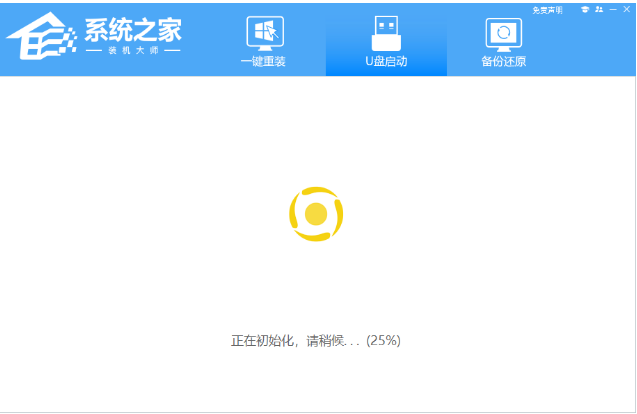Click the U盘启动 USB drive icon
The height and width of the screenshot is (414, 637).
(x=385, y=32)
